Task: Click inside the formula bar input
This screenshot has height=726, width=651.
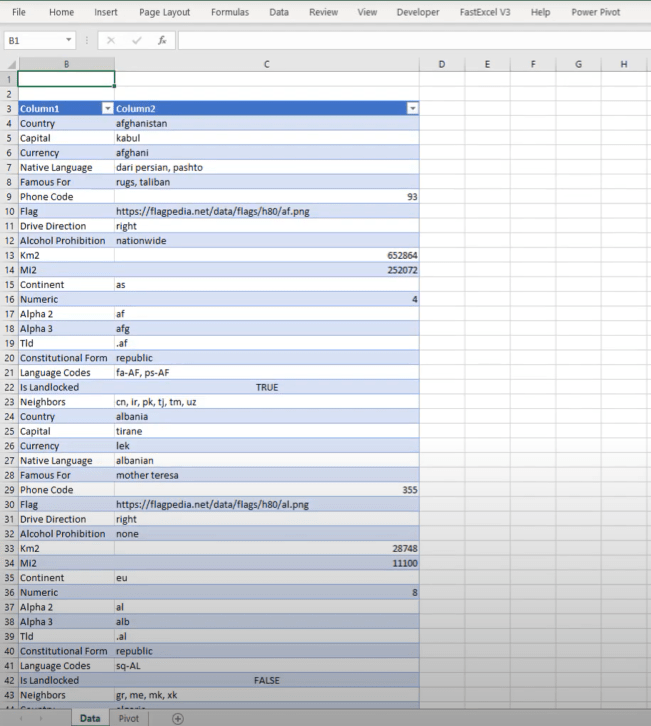Action: pyautogui.click(x=414, y=40)
